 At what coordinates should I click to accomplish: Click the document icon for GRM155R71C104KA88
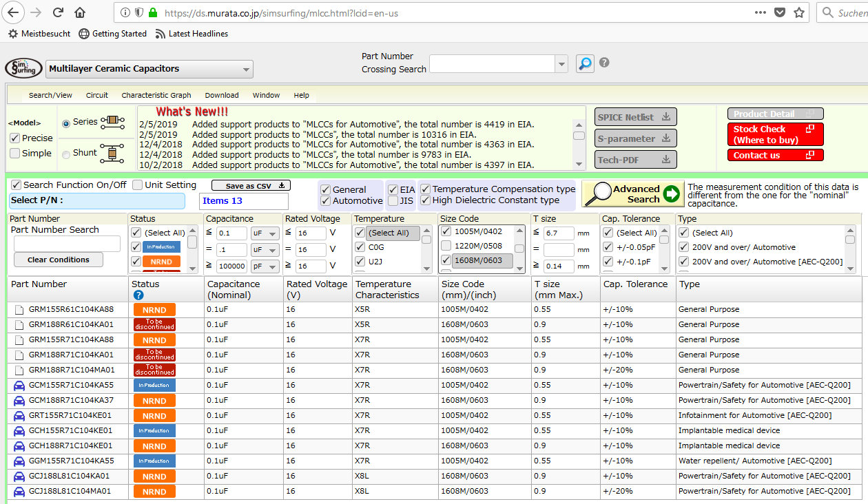pos(19,339)
